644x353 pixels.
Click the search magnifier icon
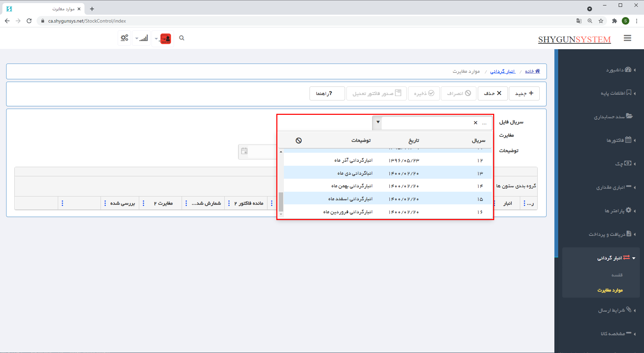pos(182,38)
